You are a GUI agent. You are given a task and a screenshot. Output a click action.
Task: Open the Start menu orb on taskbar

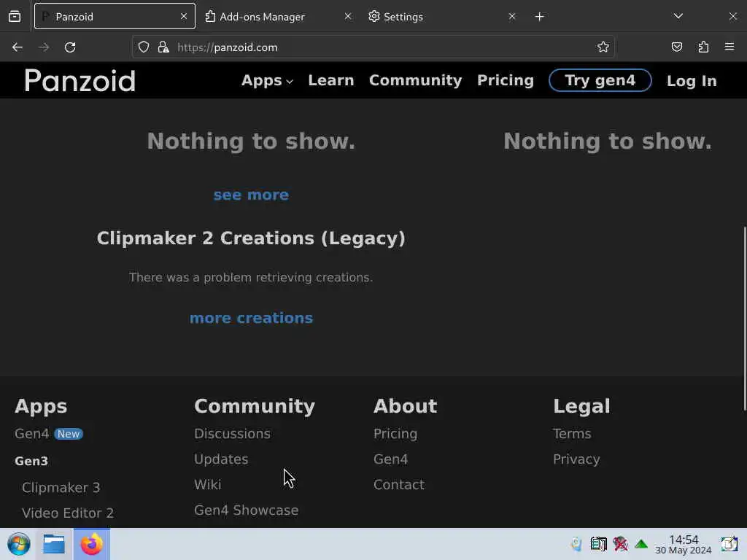19,544
